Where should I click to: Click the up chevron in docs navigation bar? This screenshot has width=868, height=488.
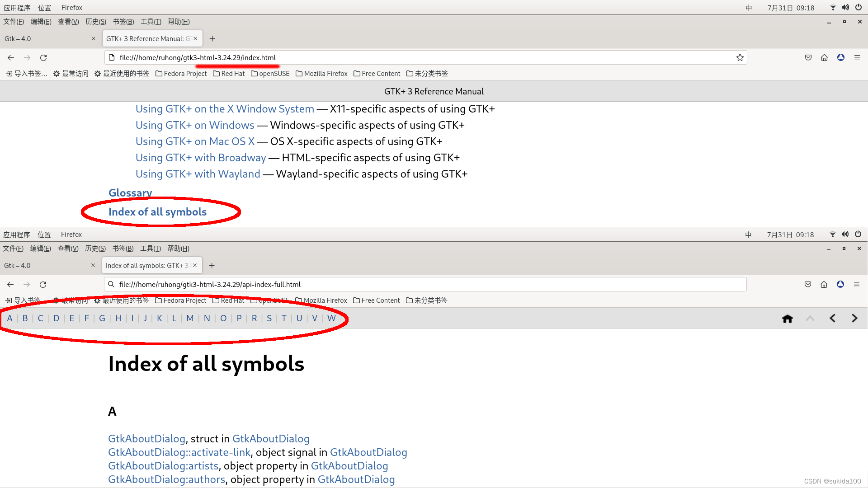pyautogui.click(x=810, y=319)
